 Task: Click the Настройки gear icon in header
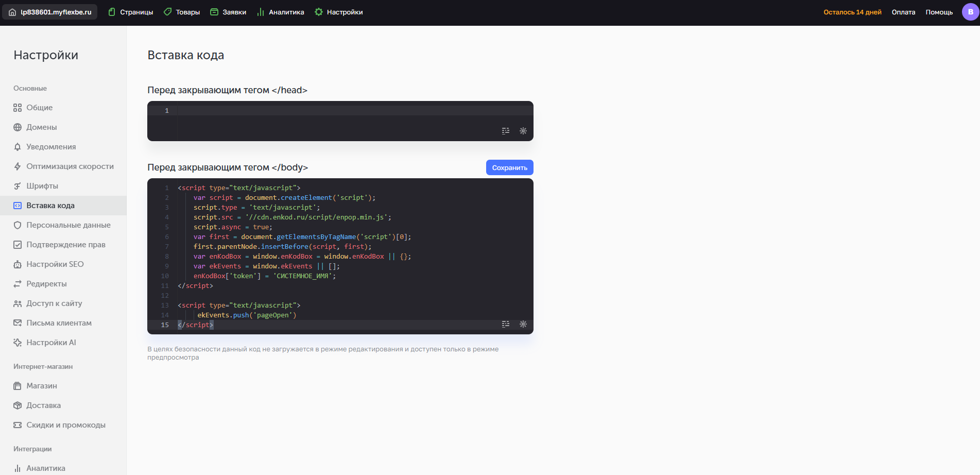click(x=319, y=12)
